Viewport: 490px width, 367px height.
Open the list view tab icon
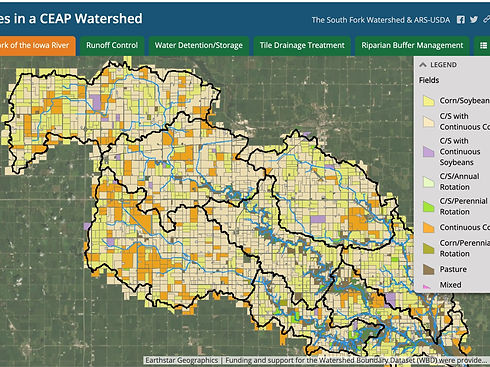pyautogui.click(x=483, y=45)
